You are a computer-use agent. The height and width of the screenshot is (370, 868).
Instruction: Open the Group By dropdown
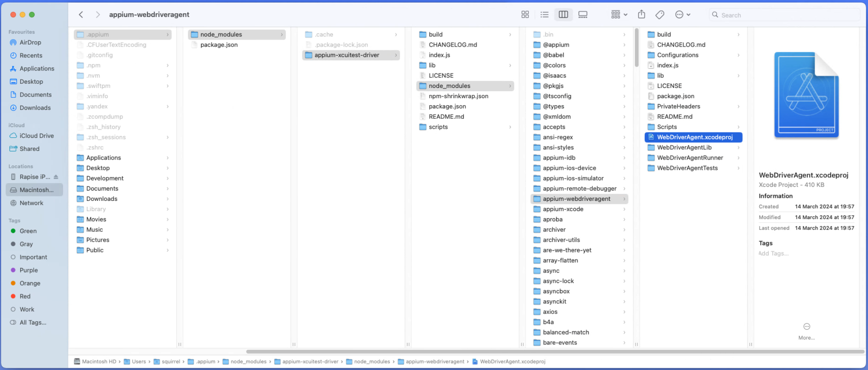click(619, 14)
